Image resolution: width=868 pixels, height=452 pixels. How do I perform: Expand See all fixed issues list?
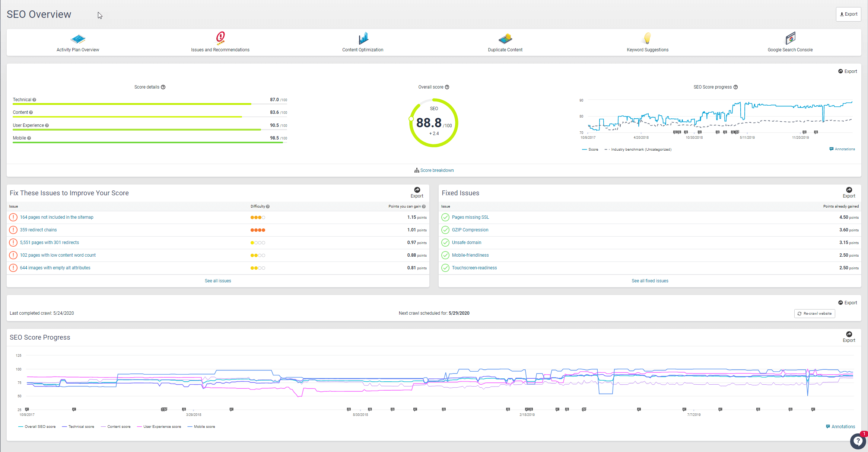click(x=650, y=281)
